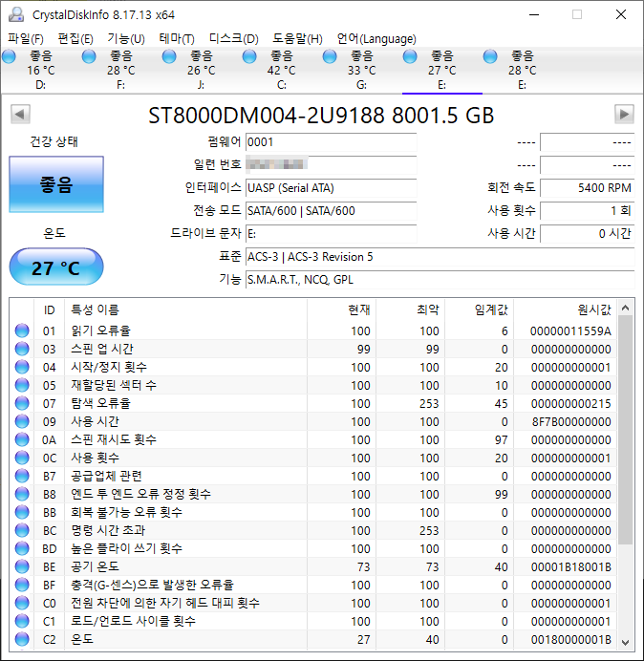Click the 사용 시간 0 시간 field
This screenshot has height=661, width=644.
click(587, 233)
